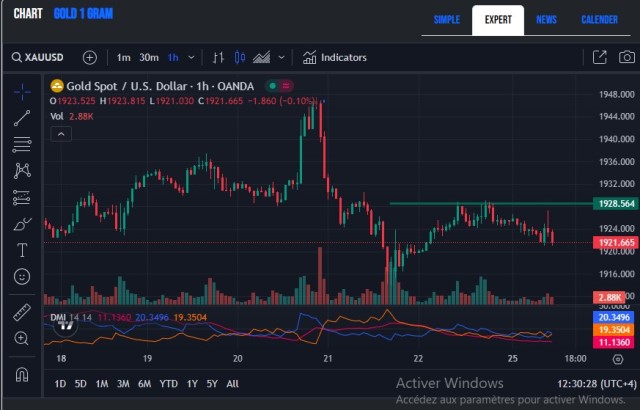640x410 pixels.
Task: Set date range to 1M
Action: [101, 383]
